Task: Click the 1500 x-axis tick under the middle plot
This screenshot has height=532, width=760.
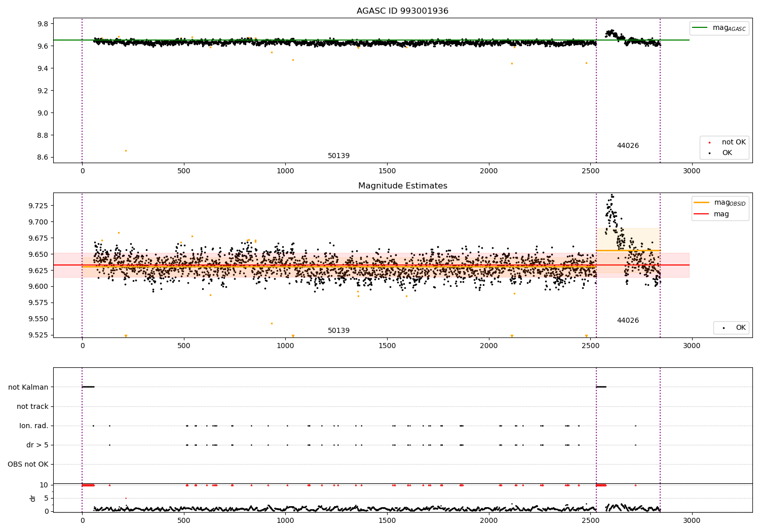Action: (387, 346)
